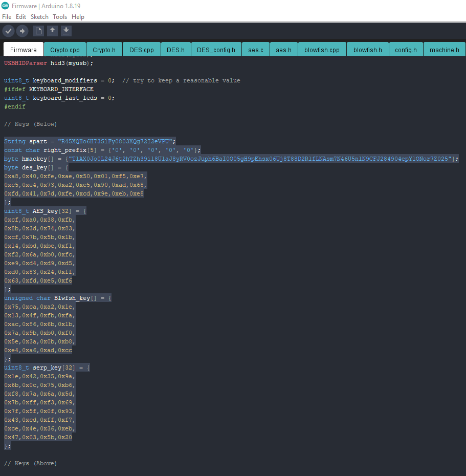Click the 'right_prefix[5]' declaration line
This screenshot has width=466, height=476.
[x=102, y=150]
